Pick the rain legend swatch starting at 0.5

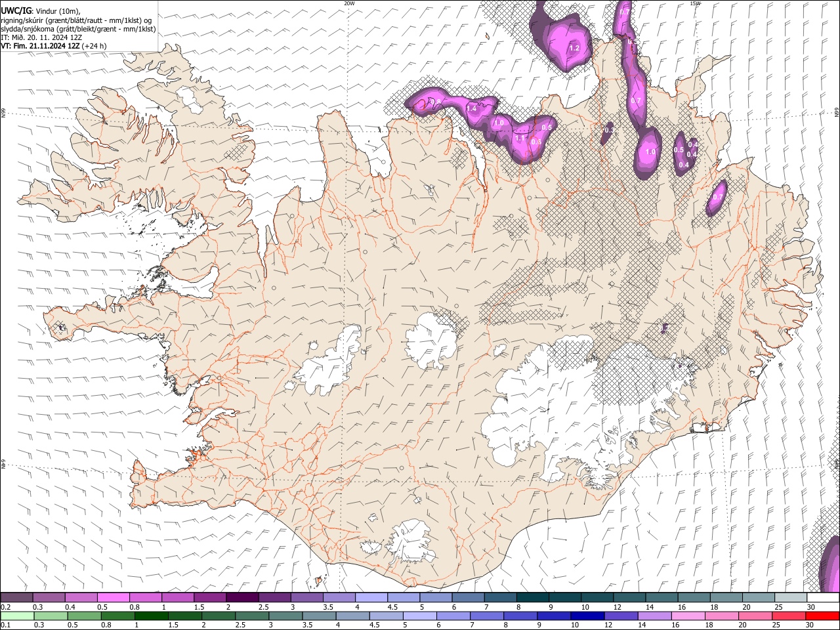[84, 616]
